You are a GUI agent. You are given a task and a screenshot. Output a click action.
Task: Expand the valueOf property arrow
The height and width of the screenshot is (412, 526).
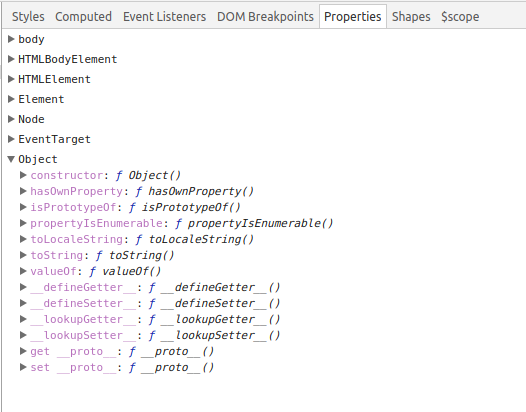point(23,271)
